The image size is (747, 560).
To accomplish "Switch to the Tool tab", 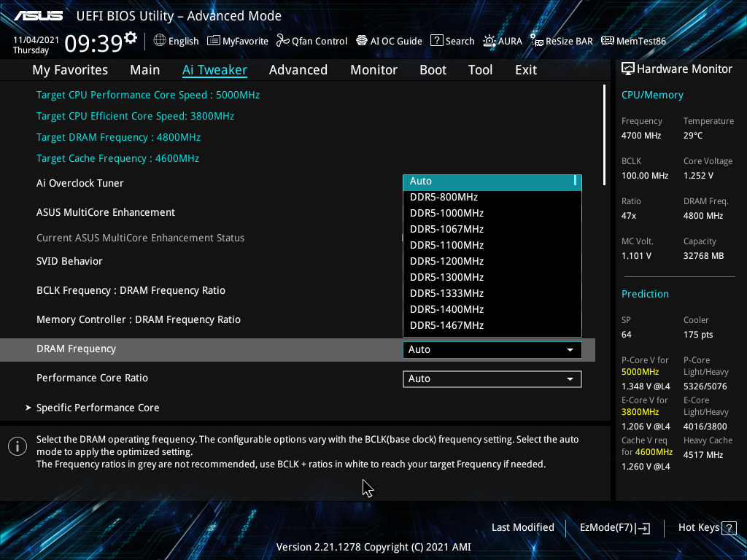I will pyautogui.click(x=480, y=70).
